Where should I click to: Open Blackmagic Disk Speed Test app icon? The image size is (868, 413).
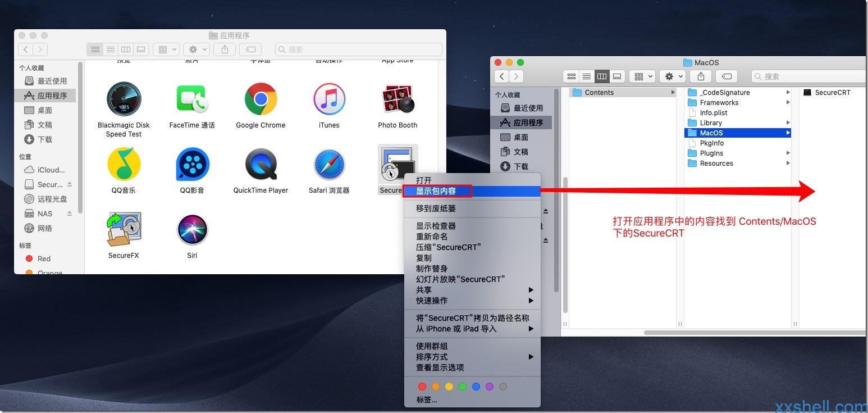click(124, 99)
